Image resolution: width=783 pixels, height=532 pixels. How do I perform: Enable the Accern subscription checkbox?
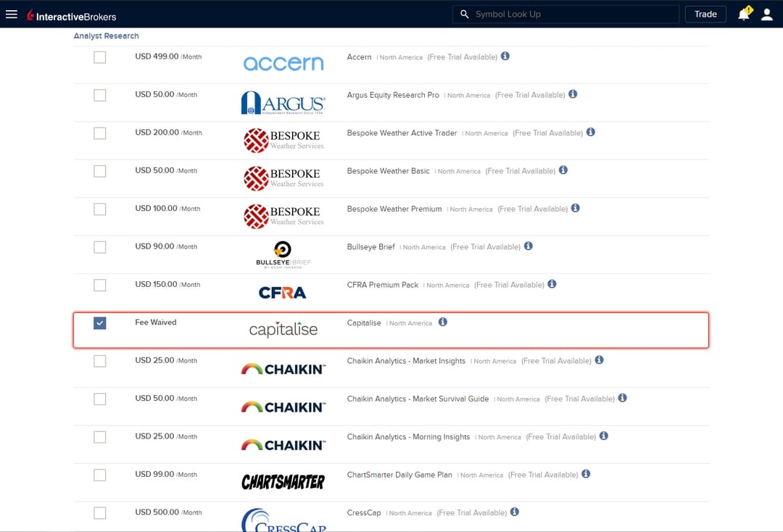(x=100, y=57)
